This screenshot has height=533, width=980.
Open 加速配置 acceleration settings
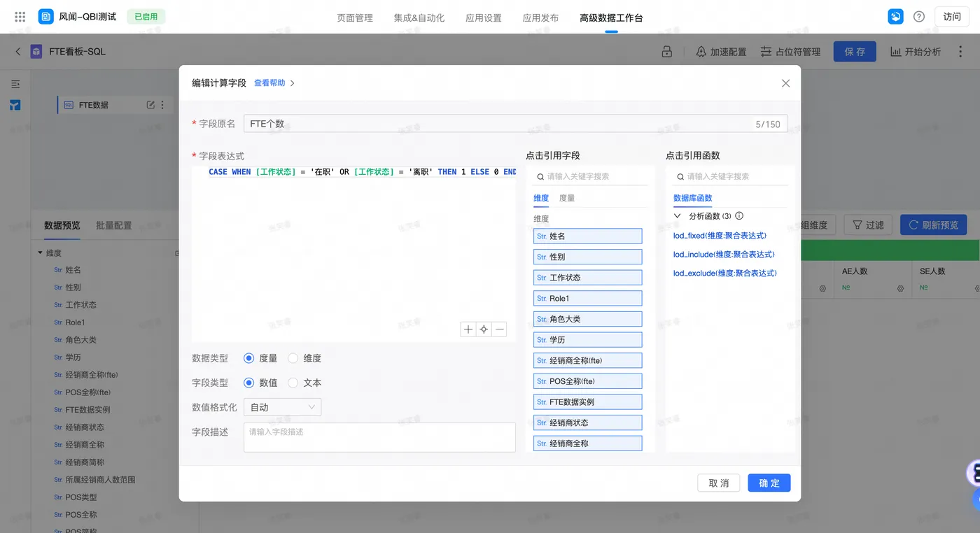(721, 52)
